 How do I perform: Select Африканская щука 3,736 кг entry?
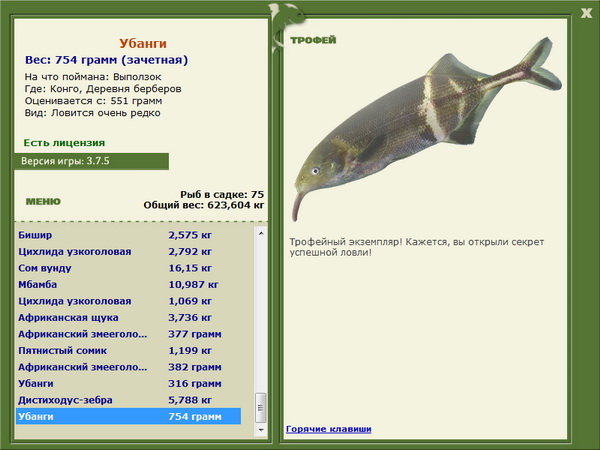point(129,317)
